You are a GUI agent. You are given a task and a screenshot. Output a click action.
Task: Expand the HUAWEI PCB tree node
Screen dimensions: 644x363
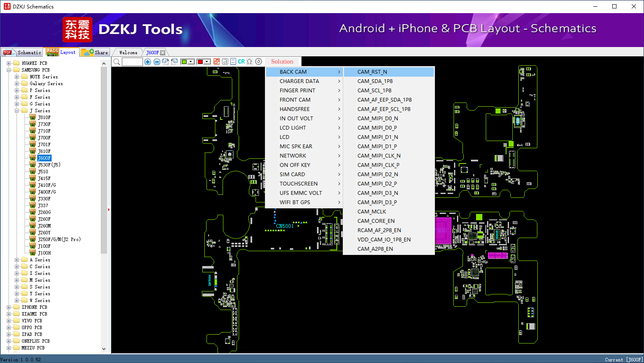[8, 63]
